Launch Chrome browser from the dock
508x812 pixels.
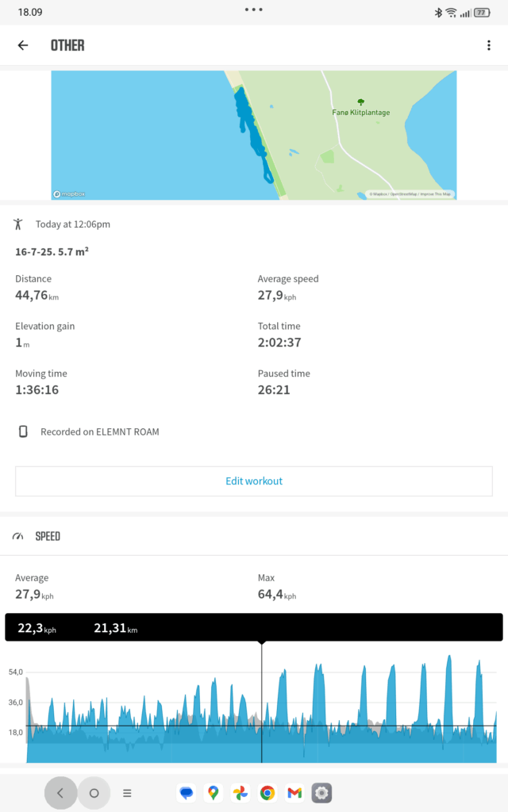click(267, 793)
